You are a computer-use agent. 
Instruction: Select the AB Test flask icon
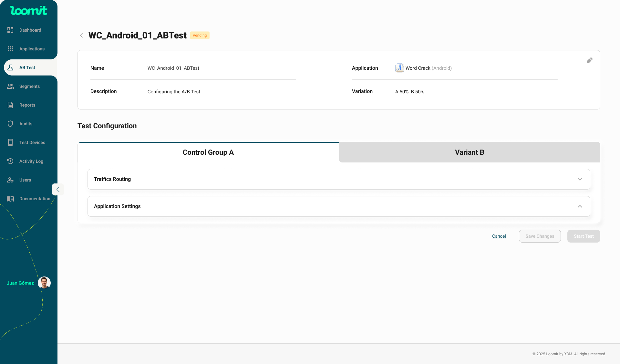coord(10,68)
